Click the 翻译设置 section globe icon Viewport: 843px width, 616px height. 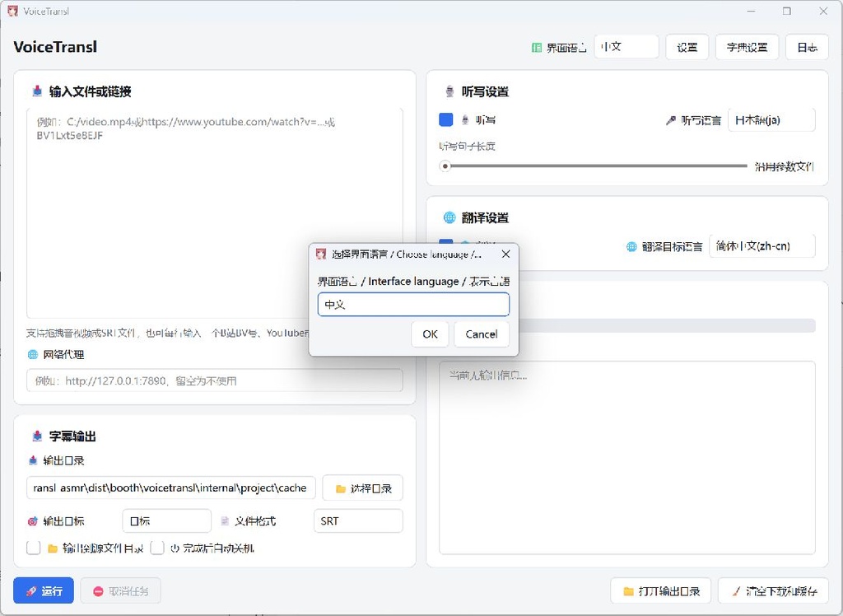pos(449,217)
